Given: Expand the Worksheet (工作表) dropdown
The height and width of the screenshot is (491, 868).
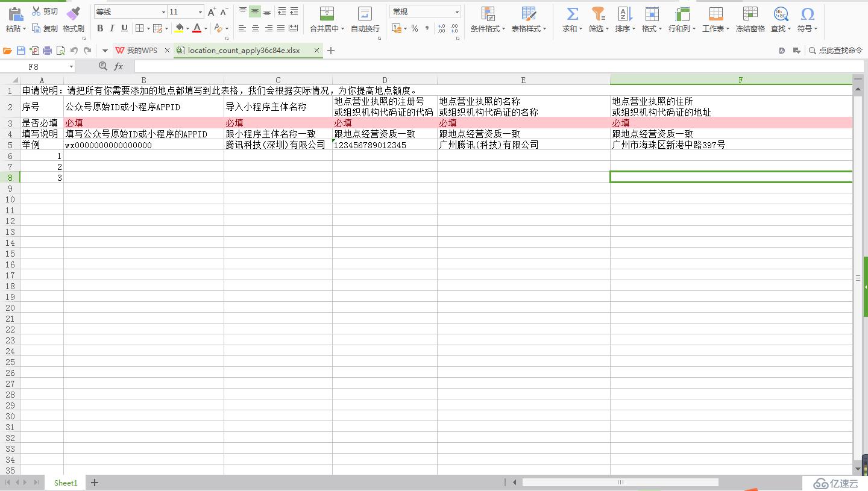Looking at the screenshot, I should [728, 28].
